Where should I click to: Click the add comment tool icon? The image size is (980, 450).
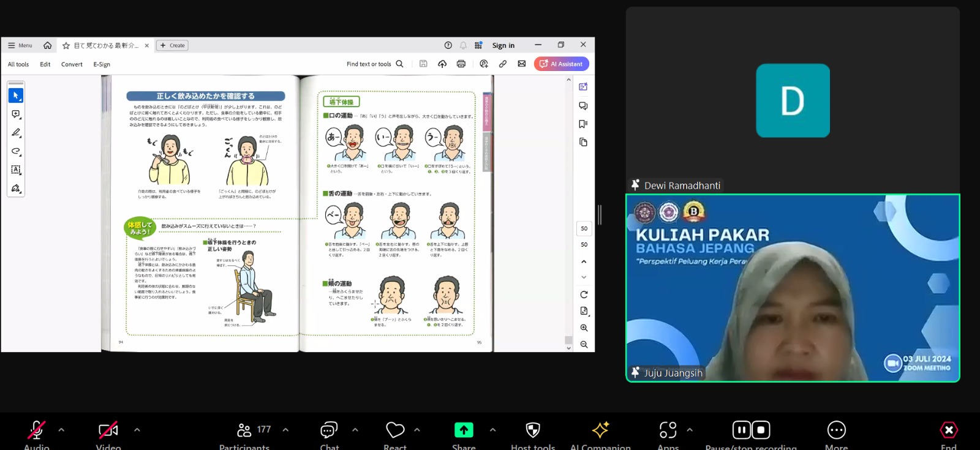click(x=16, y=114)
